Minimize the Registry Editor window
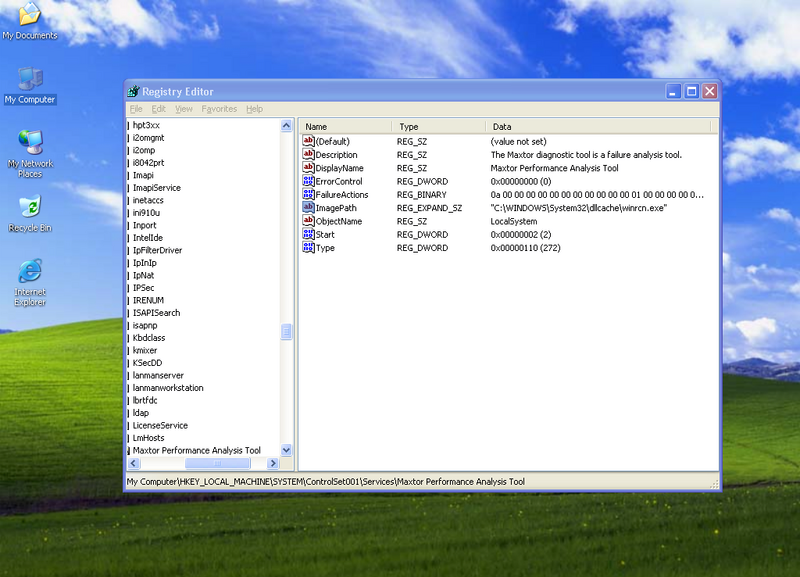Screen dimensions: 800x577 tap(673, 91)
